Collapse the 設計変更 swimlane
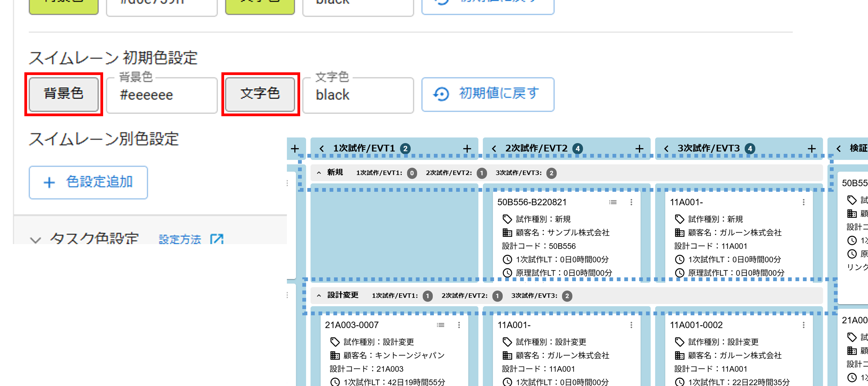The width and height of the screenshot is (868, 386). click(x=319, y=296)
